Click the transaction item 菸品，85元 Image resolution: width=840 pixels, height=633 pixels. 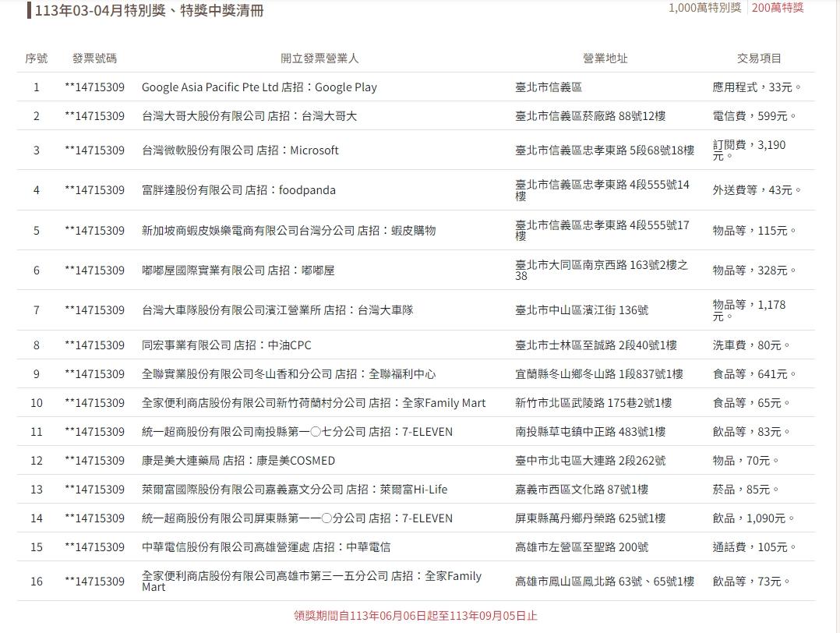tap(746, 490)
